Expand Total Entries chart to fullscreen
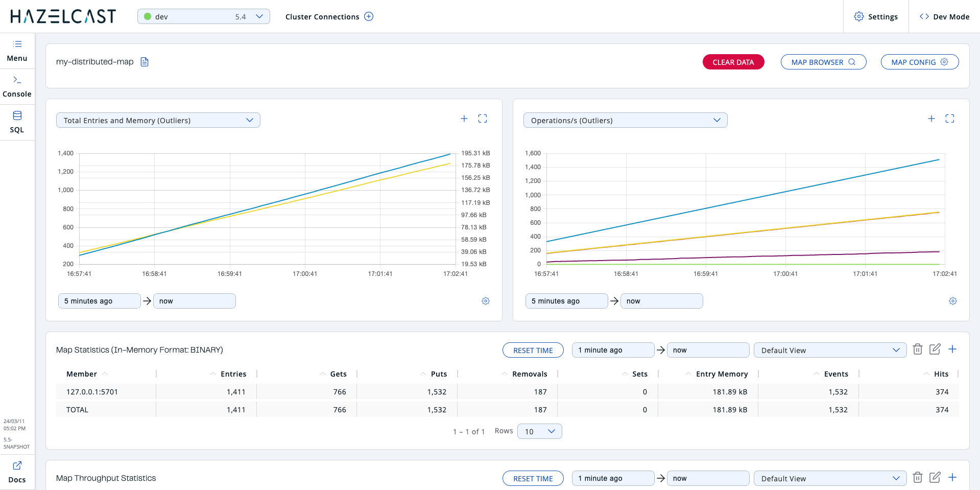Screen dimensions: 980x490 point(482,119)
